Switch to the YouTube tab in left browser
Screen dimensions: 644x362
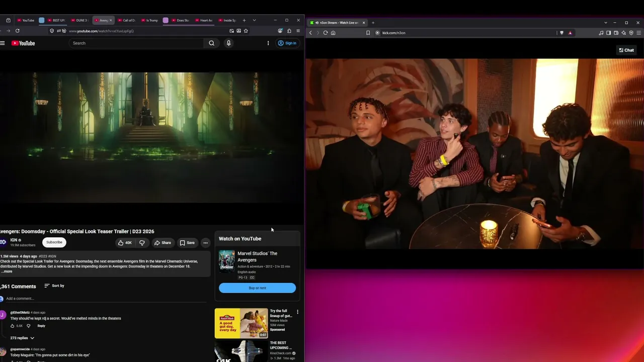pos(26,20)
